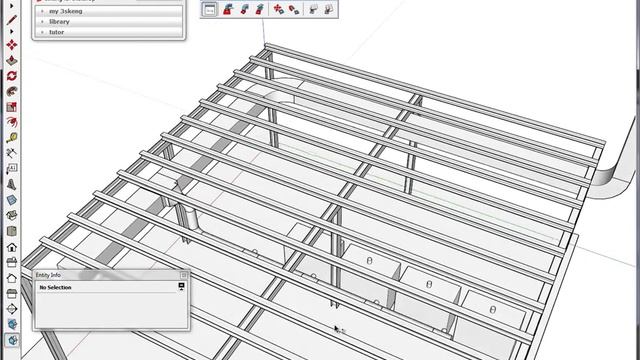Select the Dimension tool
This screenshot has width=640, height=360.
coord(11,153)
